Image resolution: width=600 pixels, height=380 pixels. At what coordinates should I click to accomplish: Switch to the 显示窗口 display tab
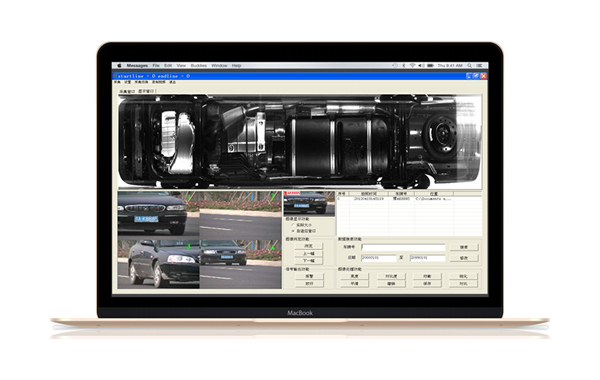(x=146, y=91)
